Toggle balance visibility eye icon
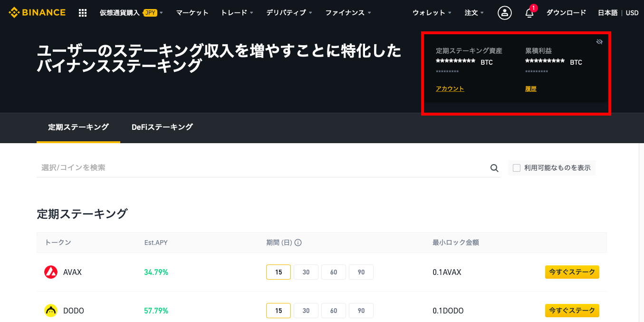 coord(599,42)
